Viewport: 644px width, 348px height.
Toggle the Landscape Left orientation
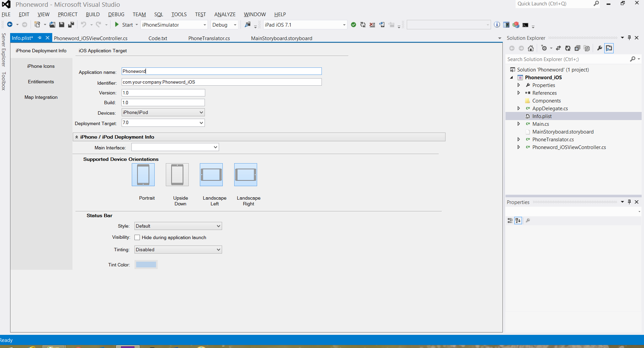pos(211,175)
